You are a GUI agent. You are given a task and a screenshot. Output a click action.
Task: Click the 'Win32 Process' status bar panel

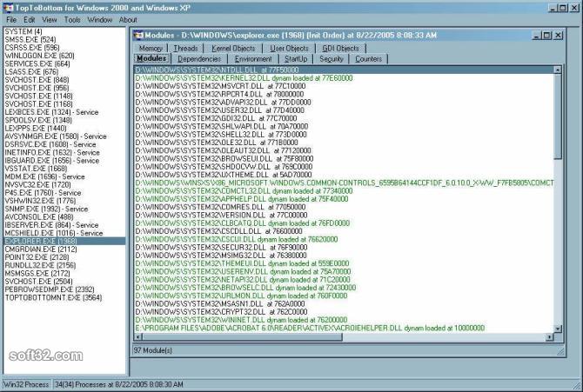point(26,384)
